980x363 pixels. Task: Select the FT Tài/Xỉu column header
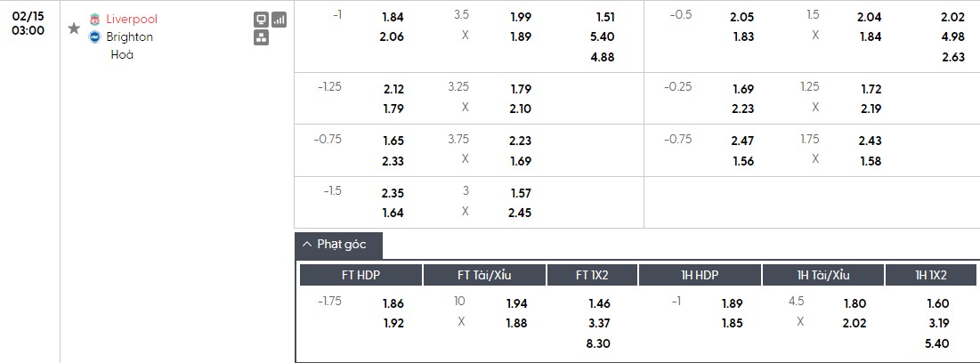pos(484,275)
